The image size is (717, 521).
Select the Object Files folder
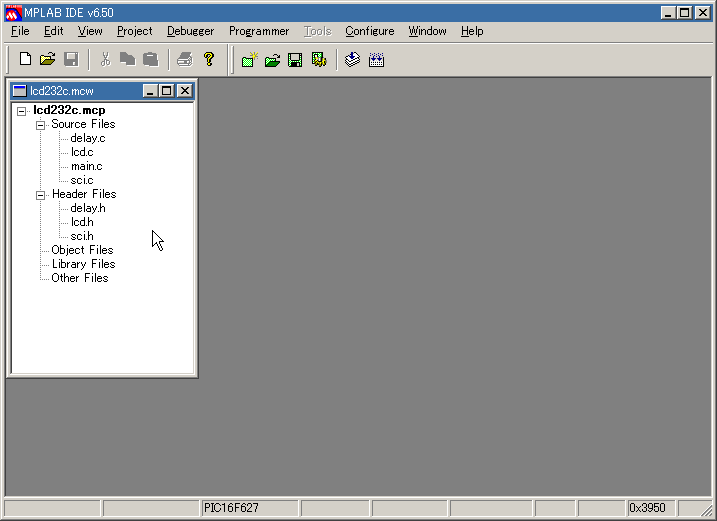(82, 250)
